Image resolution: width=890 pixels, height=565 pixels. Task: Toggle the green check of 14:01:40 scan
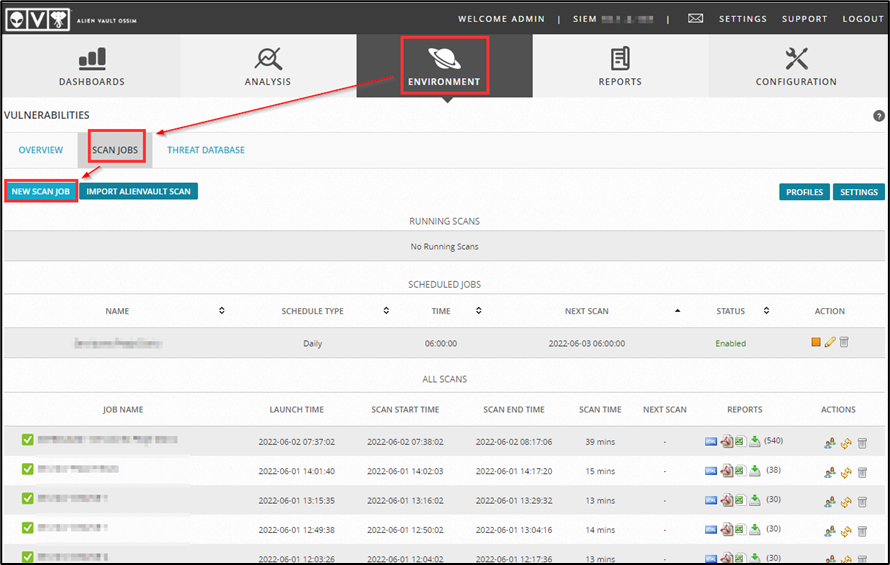coord(28,469)
